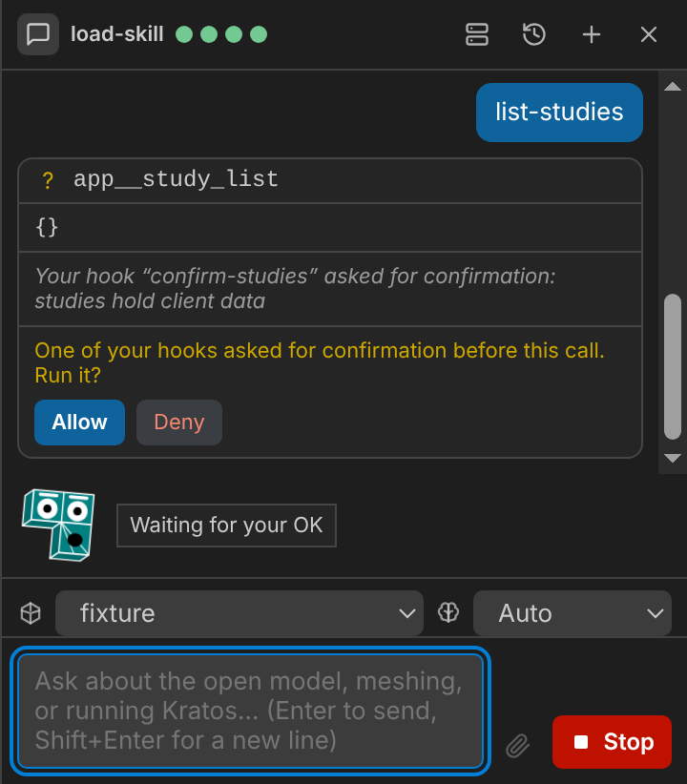687x784 pixels.
Task: Click the load-skill title text
Action: [117, 34]
